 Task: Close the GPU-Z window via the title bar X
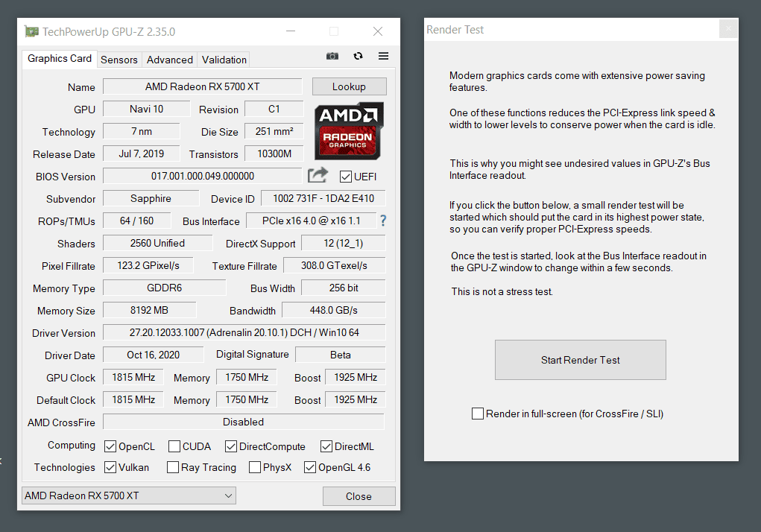pos(378,31)
